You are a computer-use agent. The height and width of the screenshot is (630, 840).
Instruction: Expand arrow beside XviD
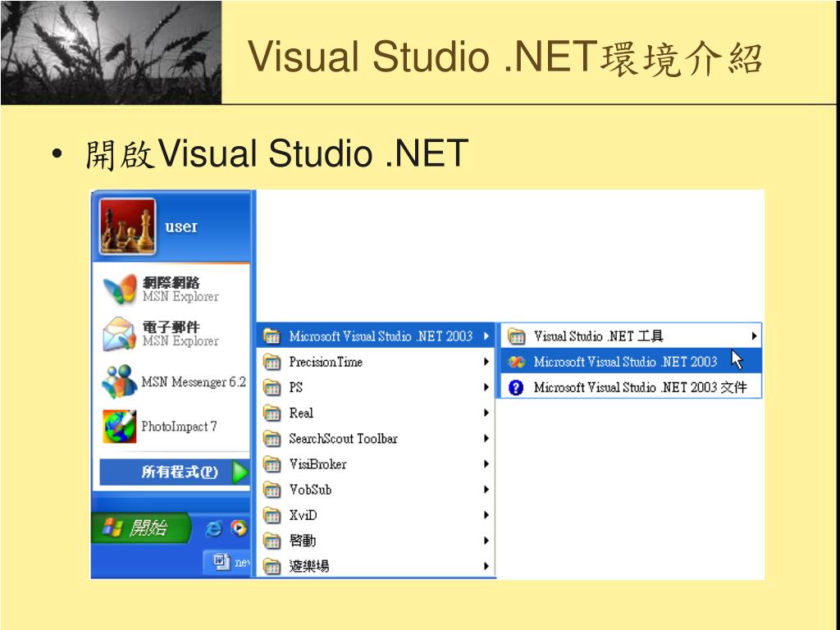(486, 515)
